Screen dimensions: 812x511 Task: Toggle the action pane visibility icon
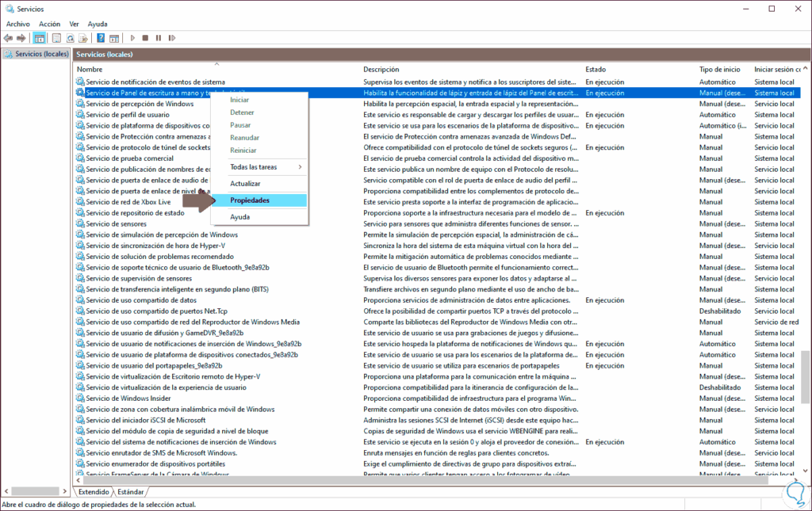[x=116, y=37]
